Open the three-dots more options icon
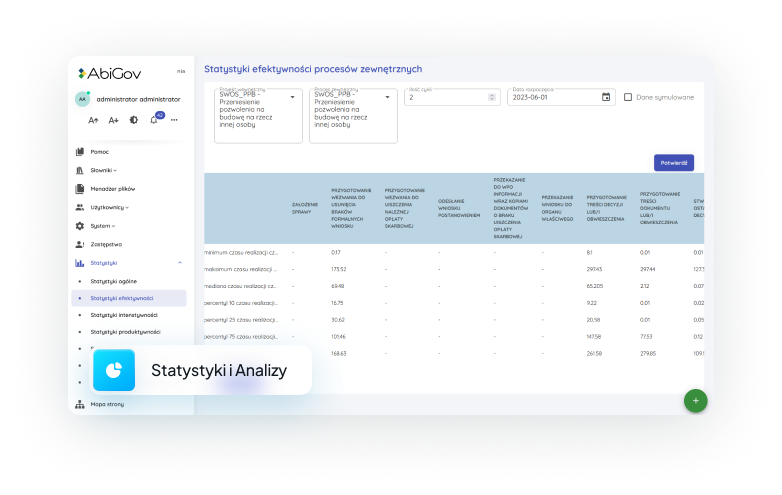This screenshot has width=782, height=495. click(174, 120)
